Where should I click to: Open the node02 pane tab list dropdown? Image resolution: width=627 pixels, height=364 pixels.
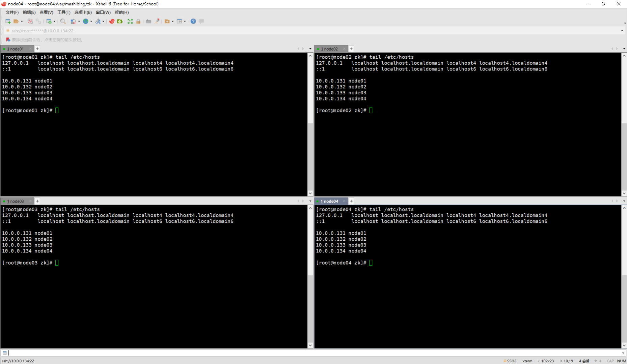coord(624,49)
